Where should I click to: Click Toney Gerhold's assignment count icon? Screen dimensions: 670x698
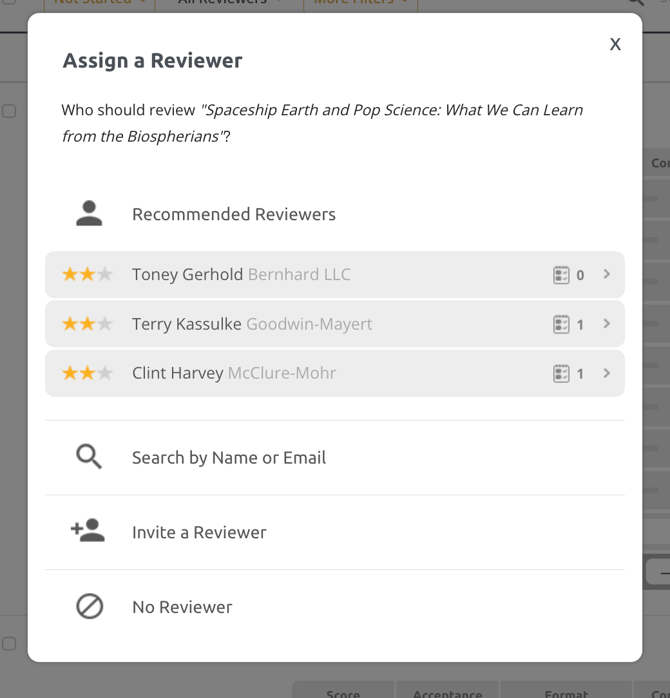561,275
